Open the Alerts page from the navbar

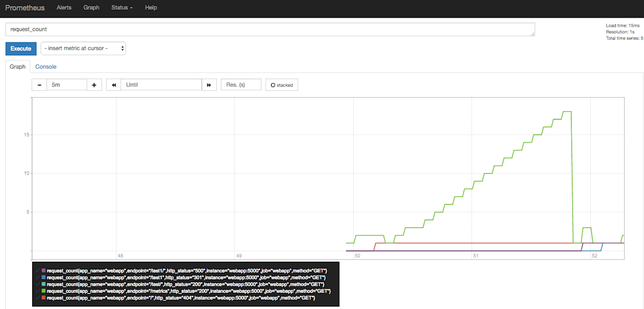click(64, 8)
